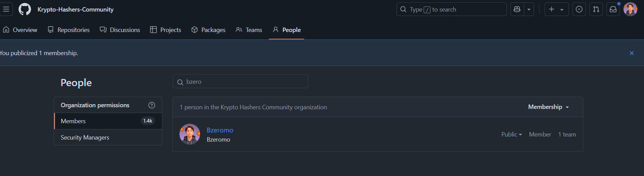Open Bzeromo's avatar thumbnail
The width and height of the screenshot is (644, 176).
coord(190,134)
